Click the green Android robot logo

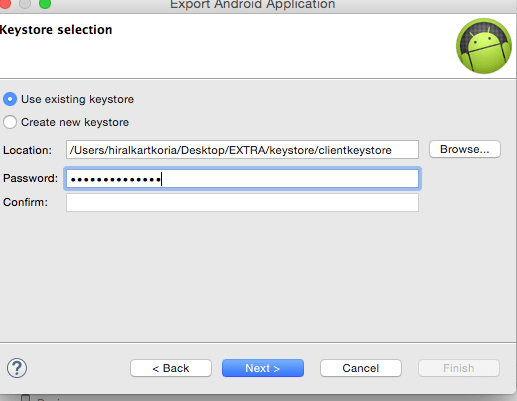click(x=484, y=46)
